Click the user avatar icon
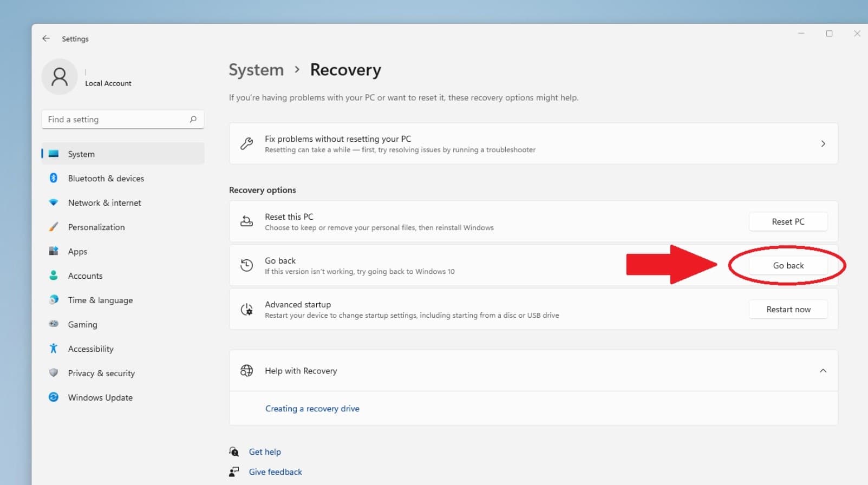868x485 pixels. 60,77
